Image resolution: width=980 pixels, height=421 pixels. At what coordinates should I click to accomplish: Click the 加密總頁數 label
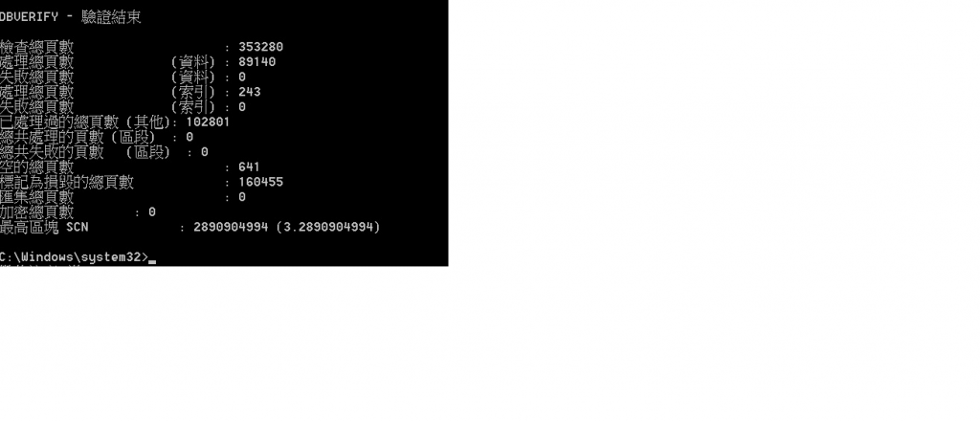click(x=37, y=211)
